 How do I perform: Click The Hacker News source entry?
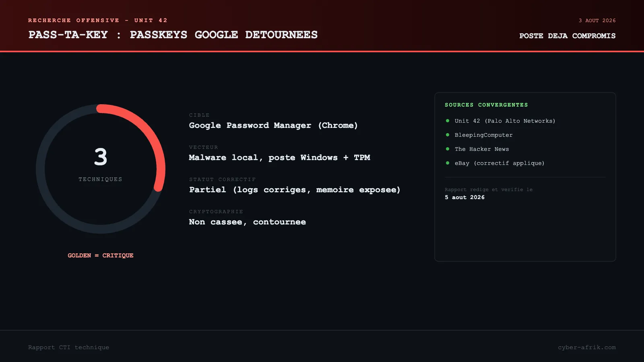[482, 149]
